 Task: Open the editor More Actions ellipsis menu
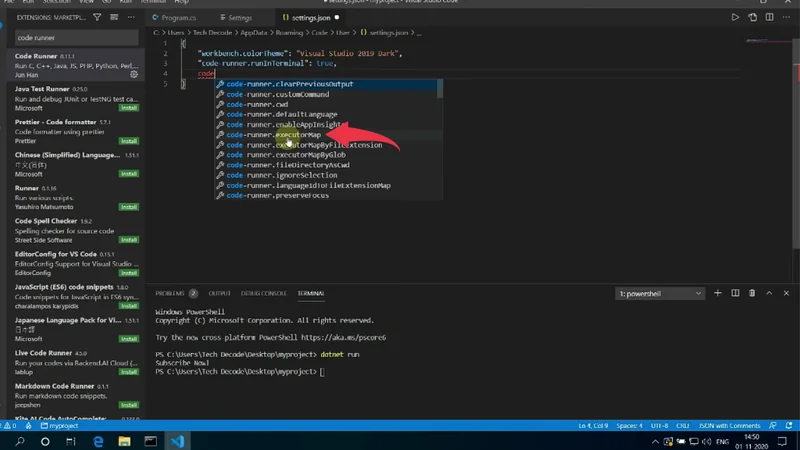(786, 17)
